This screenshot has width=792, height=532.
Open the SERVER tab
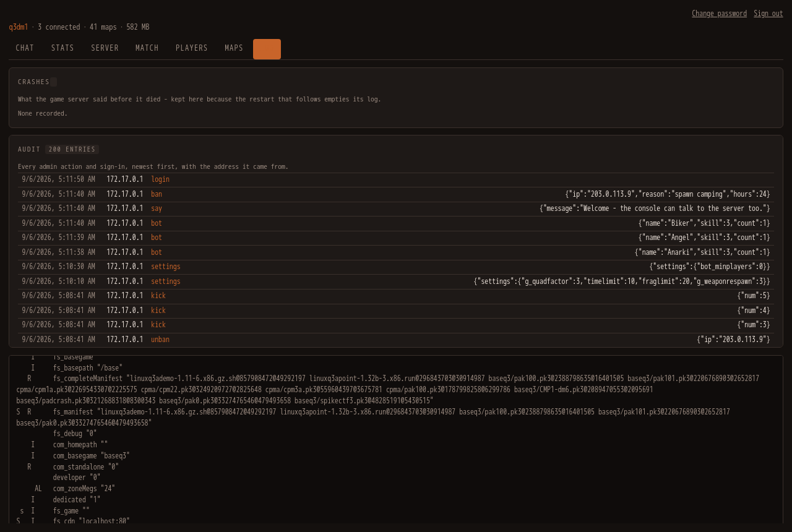pyautogui.click(x=105, y=48)
